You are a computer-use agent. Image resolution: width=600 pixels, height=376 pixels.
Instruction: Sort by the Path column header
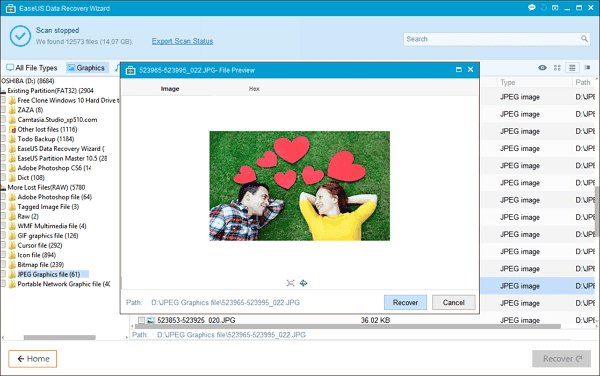(x=583, y=82)
